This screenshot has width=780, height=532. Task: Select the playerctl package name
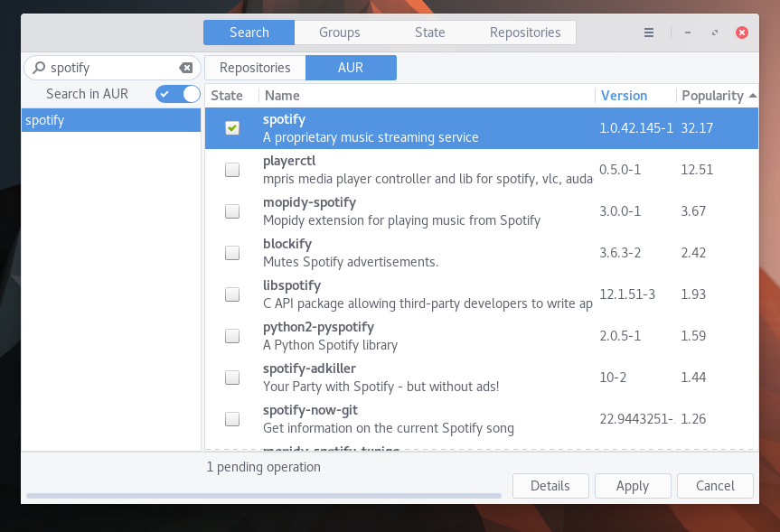(289, 161)
